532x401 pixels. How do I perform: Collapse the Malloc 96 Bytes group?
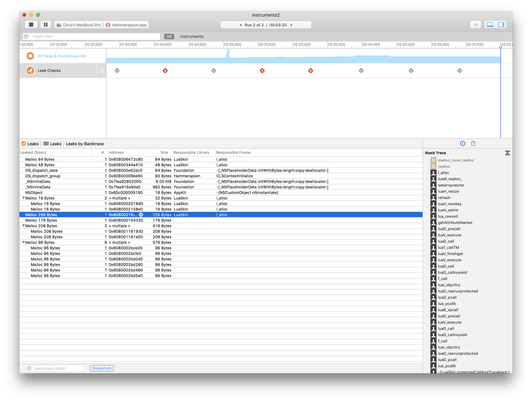pos(23,242)
